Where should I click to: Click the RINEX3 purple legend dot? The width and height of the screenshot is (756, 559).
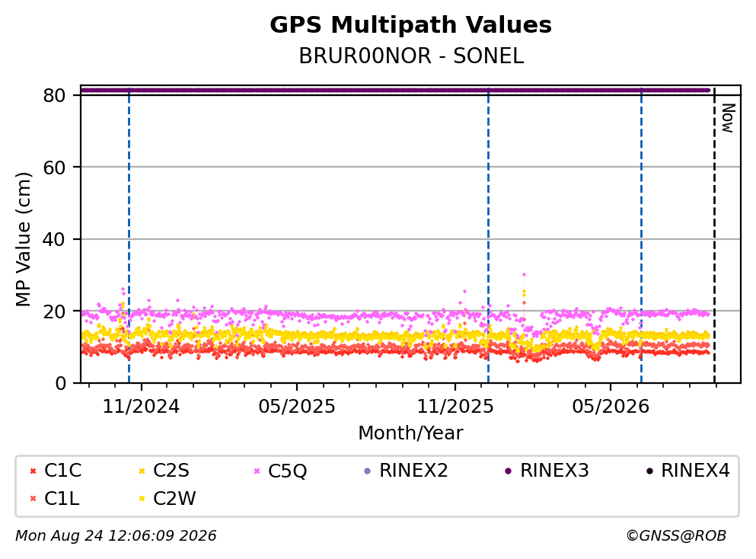[508, 471]
